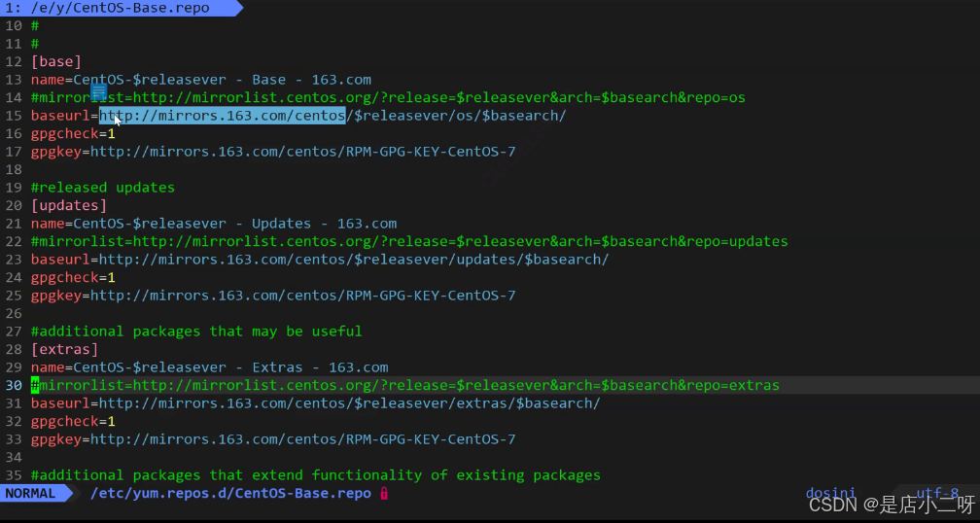Click line number 28 in the gutter

(14, 349)
